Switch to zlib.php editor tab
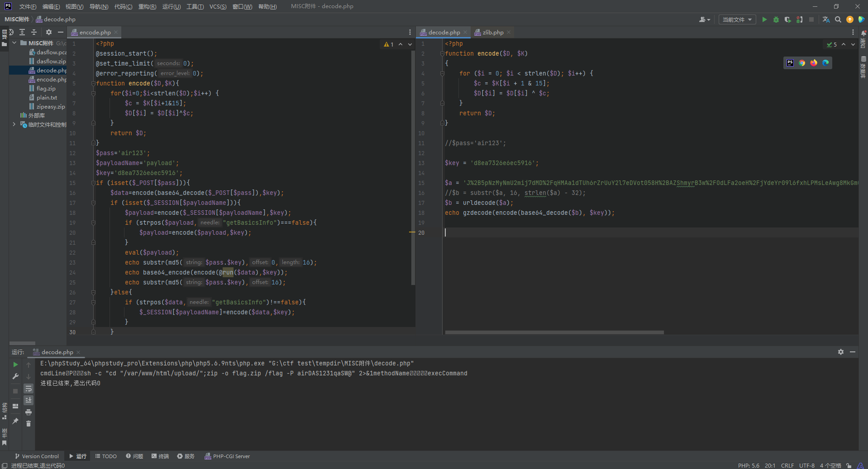 [492, 32]
